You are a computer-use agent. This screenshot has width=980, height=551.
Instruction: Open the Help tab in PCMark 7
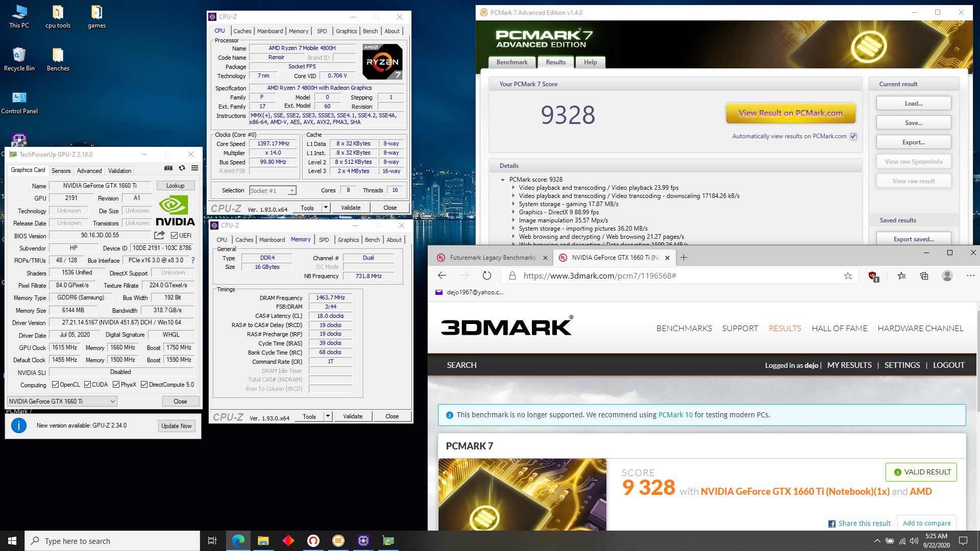tap(591, 62)
